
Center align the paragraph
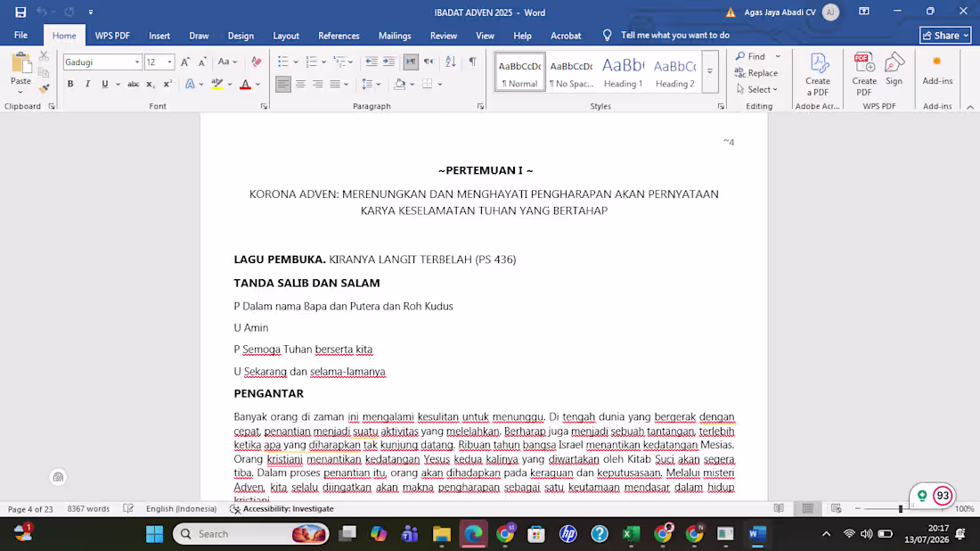[300, 84]
